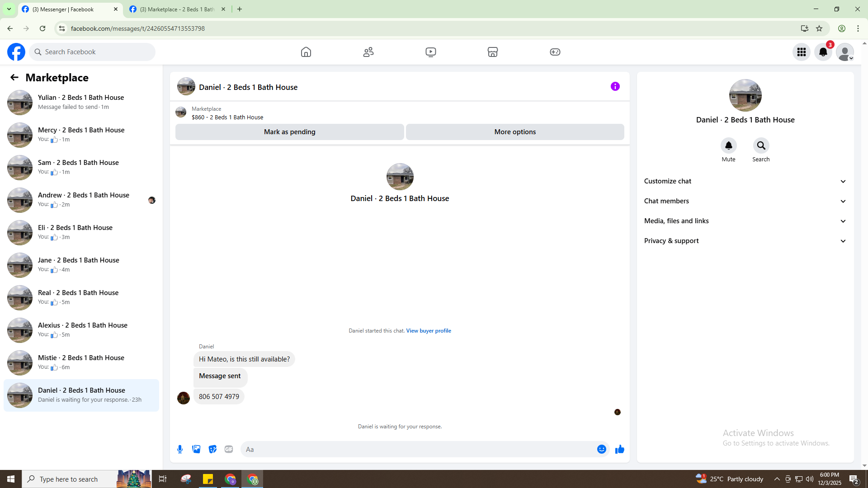Open the notifications bell with 3 alerts
Image resolution: width=868 pixels, height=488 pixels.
click(823, 52)
